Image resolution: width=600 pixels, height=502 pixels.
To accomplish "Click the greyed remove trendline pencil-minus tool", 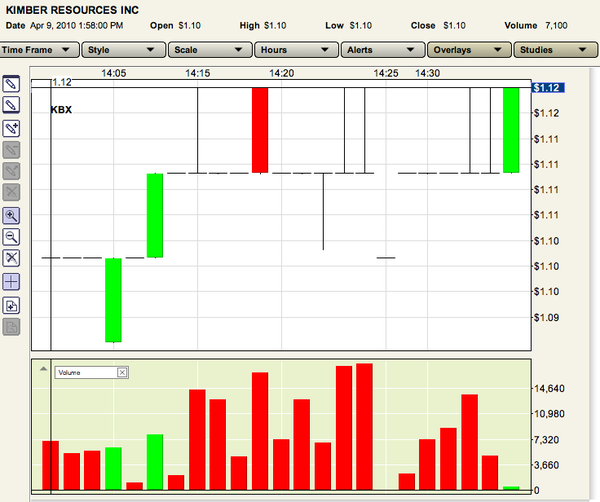I will pos(11,150).
